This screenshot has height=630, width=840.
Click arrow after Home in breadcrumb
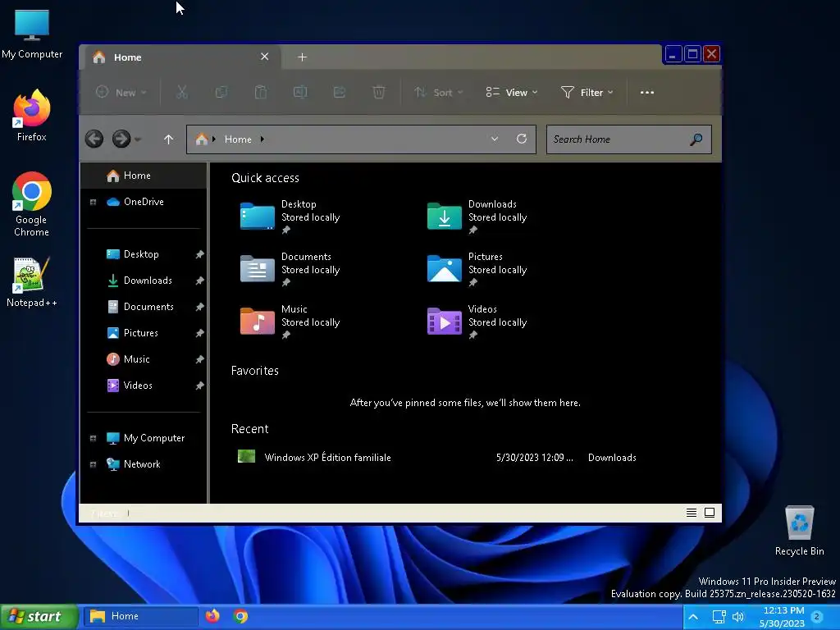tap(262, 139)
